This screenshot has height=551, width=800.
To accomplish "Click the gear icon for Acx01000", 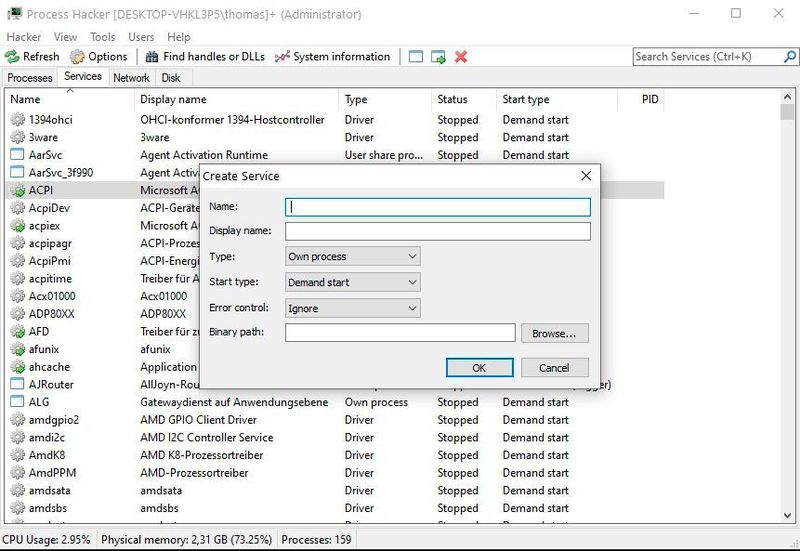I will (17, 296).
